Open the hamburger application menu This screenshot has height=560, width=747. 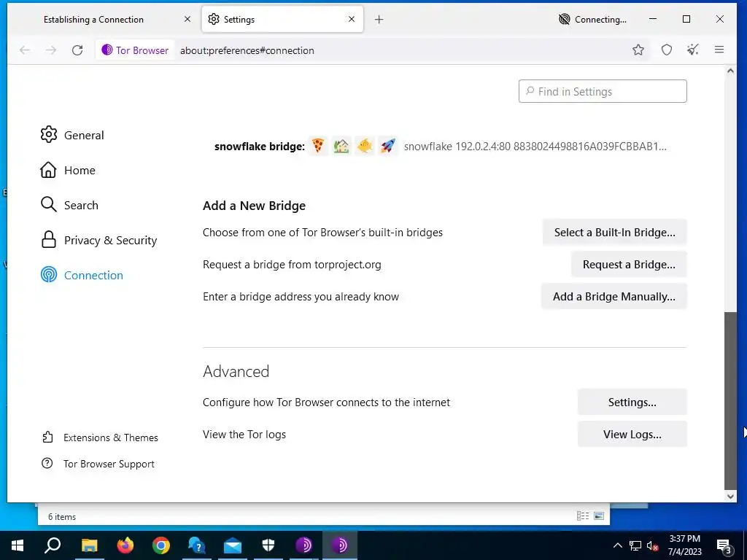click(719, 50)
